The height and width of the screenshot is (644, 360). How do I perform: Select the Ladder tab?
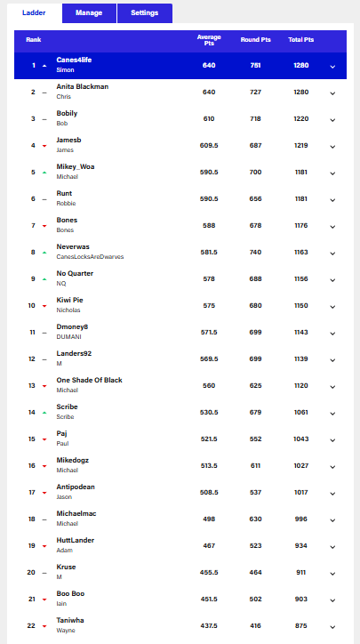coord(34,13)
